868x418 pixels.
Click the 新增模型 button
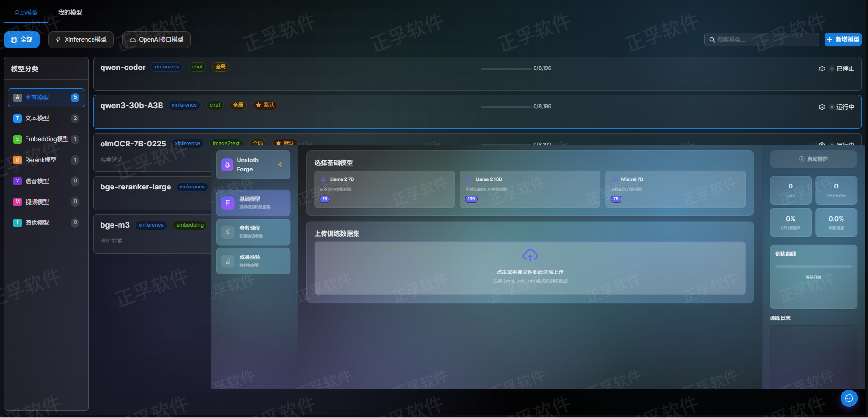tap(843, 40)
